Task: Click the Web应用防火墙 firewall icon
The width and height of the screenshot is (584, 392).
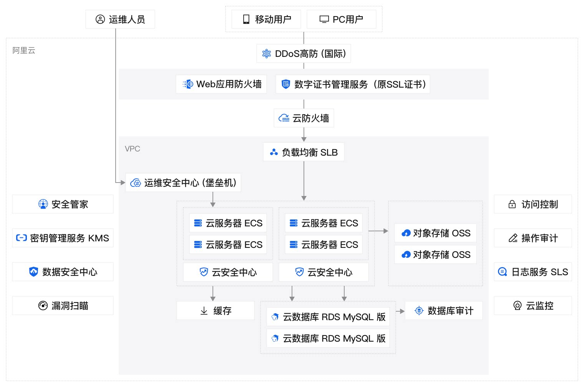Action: 188,84
